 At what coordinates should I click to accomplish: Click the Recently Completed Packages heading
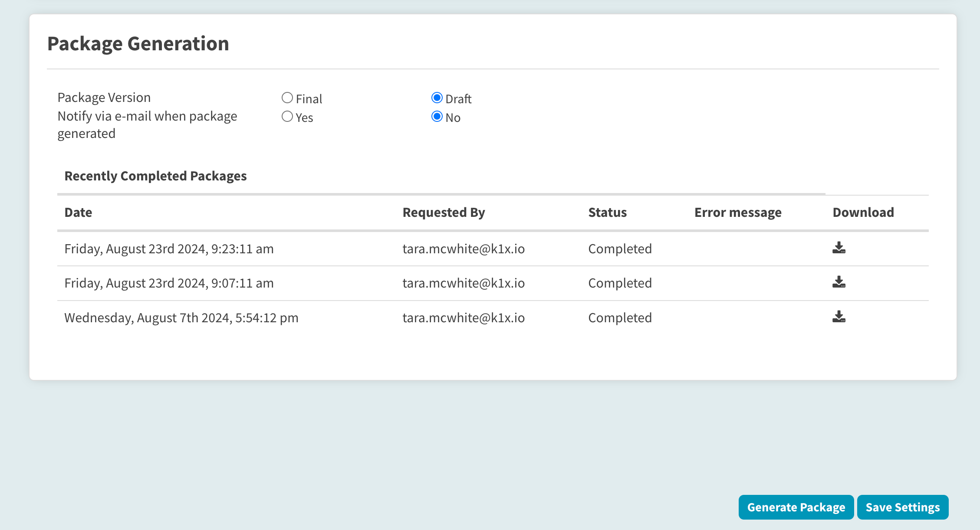coord(155,176)
